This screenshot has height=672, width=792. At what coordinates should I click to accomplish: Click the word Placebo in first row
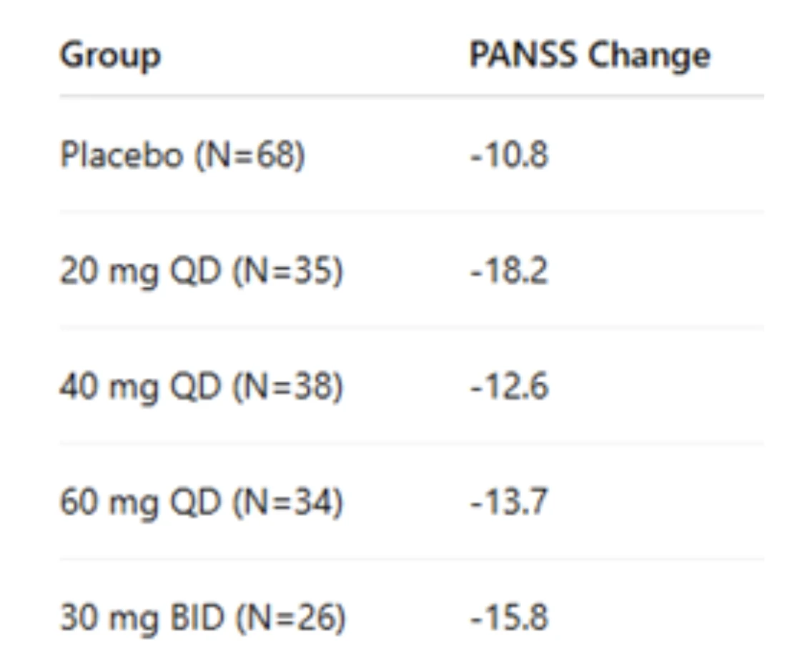122,154
